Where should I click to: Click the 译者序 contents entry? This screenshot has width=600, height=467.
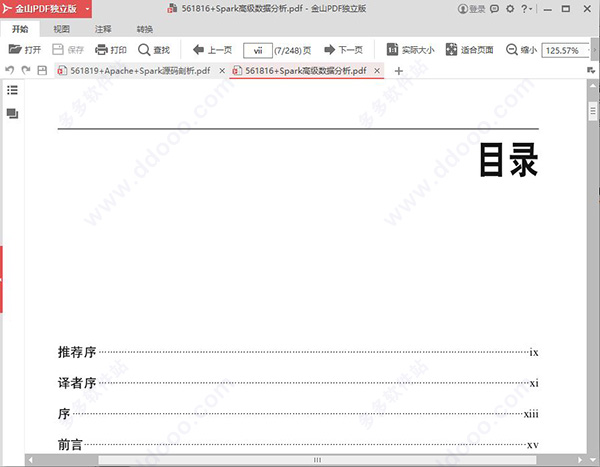click(298, 383)
